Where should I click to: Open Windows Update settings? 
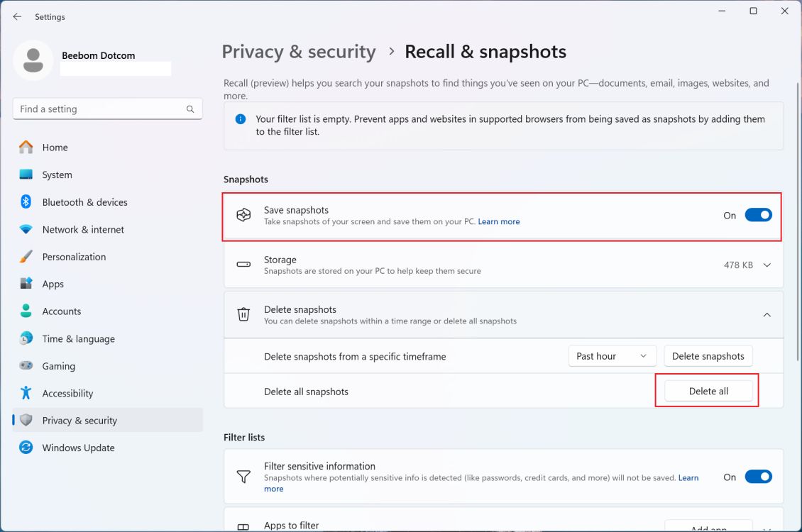pyautogui.click(x=78, y=448)
